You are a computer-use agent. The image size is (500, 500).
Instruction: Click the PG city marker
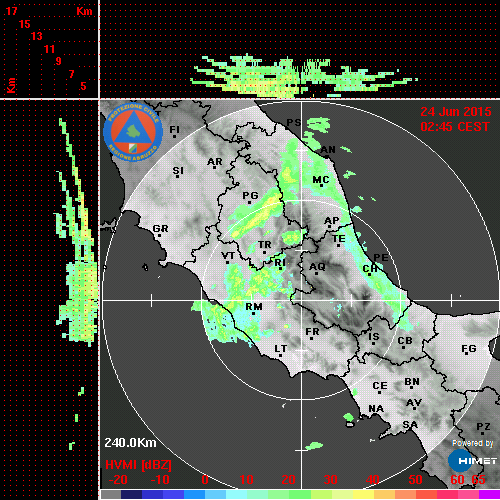pyautogui.click(x=249, y=202)
